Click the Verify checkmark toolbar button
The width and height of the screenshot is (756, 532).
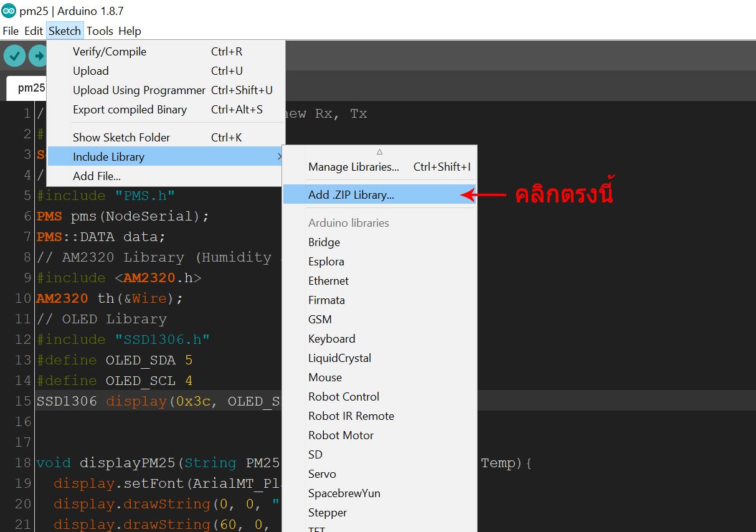click(x=14, y=56)
